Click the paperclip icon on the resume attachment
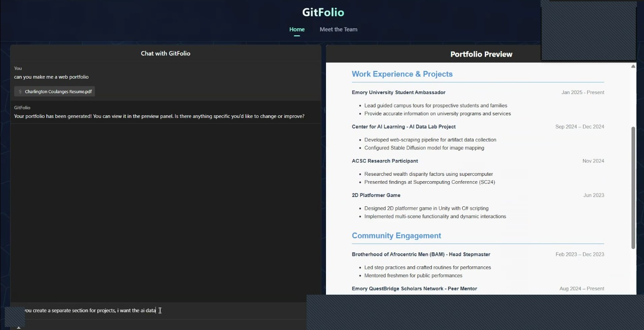 [20, 91]
